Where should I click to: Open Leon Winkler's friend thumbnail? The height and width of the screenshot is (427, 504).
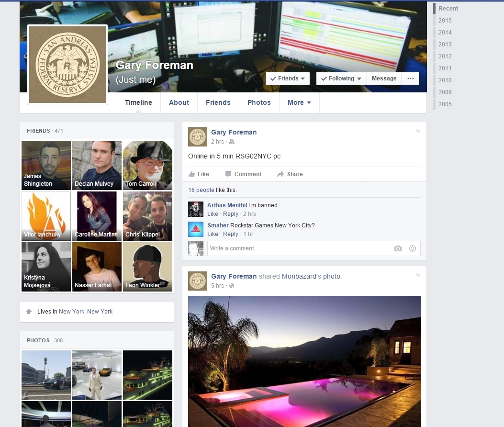click(147, 267)
